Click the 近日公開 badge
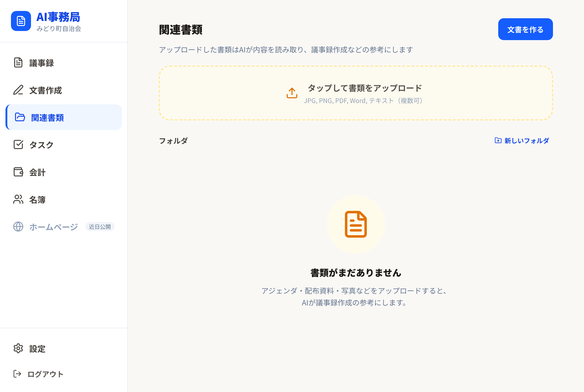584x392 pixels. point(100,227)
